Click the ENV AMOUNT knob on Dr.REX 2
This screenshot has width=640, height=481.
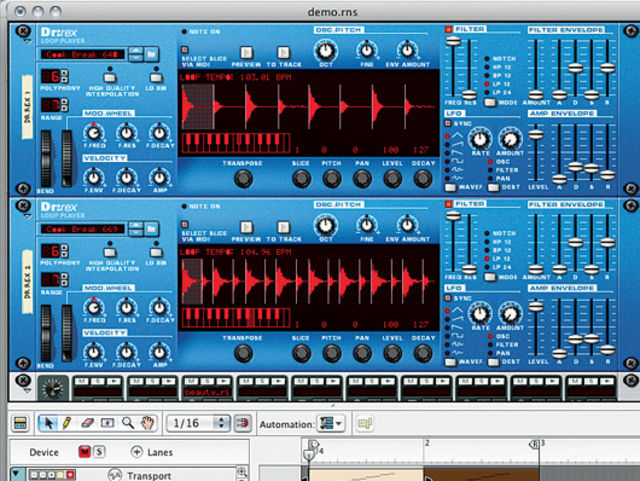[x=407, y=225]
